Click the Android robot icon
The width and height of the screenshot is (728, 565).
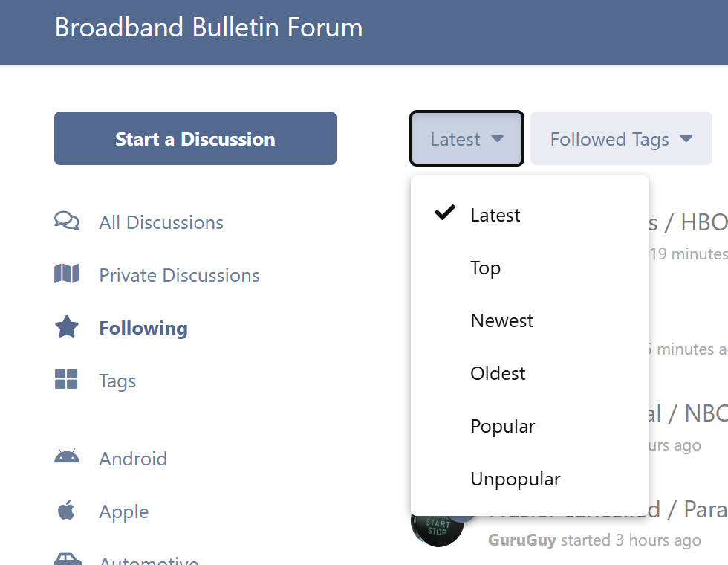tap(67, 457)
